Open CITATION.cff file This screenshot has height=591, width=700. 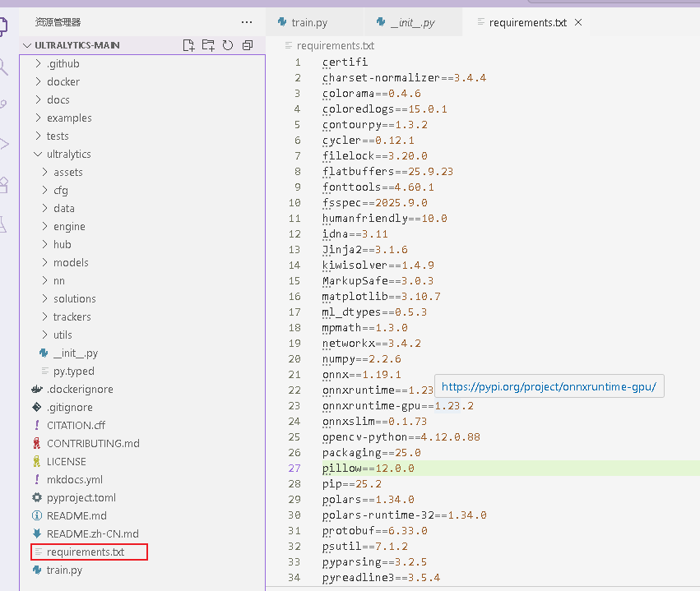pyautogui.click(x=76, y=425)
